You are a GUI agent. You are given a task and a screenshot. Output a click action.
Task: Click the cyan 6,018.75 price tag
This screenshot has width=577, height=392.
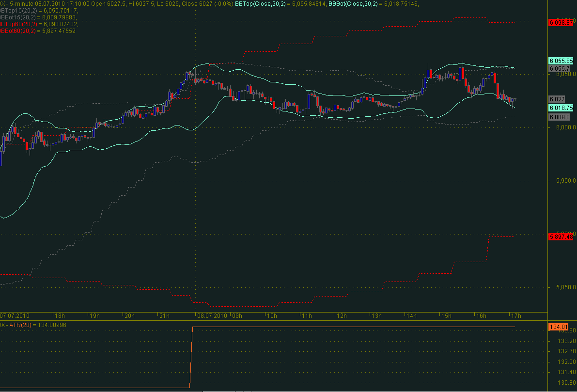coord(561,108)
